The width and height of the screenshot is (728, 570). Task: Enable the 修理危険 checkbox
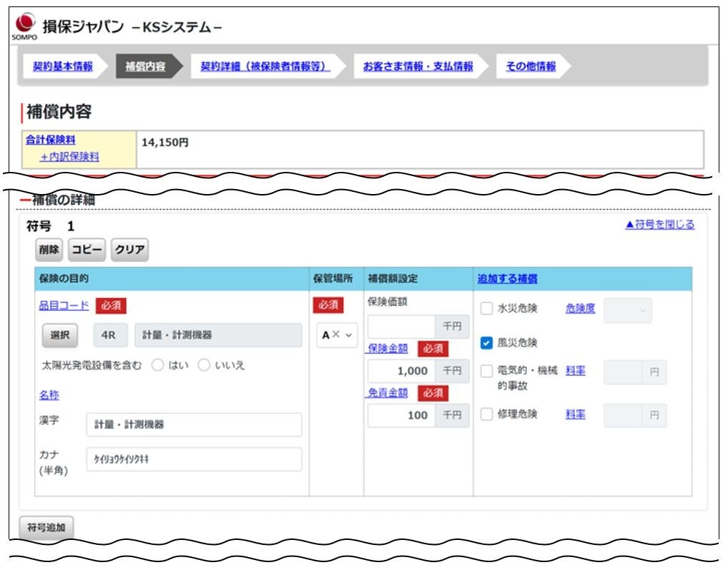[486, 414]
